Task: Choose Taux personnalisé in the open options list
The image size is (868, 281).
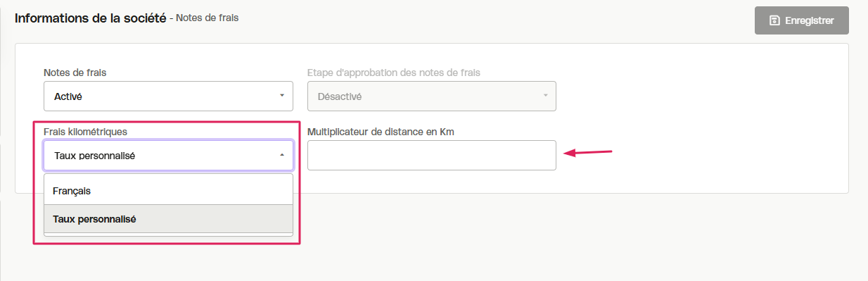Action: (168, 219)
